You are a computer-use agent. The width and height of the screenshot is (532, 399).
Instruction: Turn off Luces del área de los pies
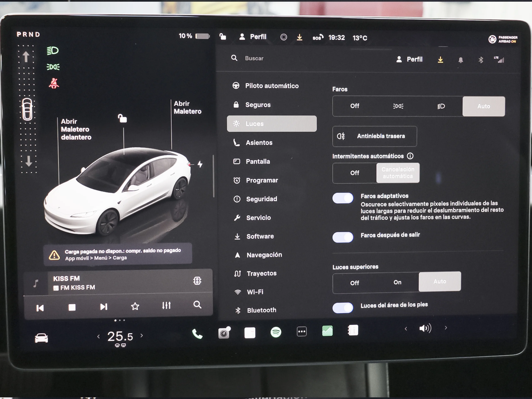(x=342, y=308)
